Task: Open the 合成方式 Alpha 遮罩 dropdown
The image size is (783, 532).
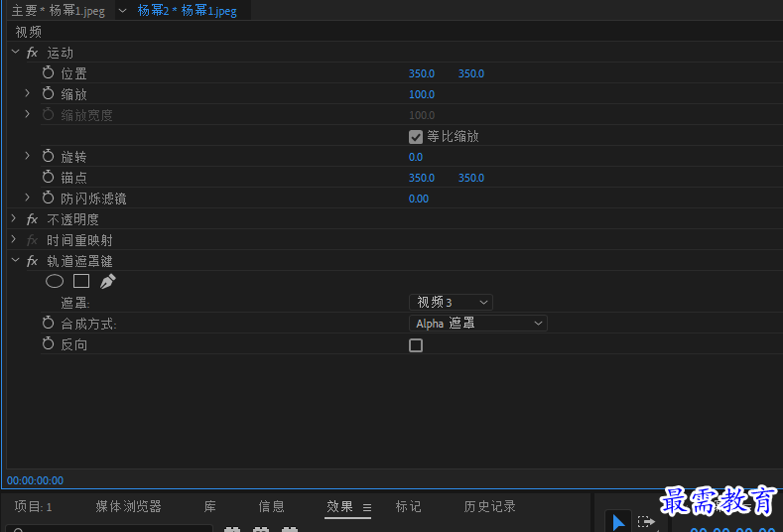Action: [478, 324]
